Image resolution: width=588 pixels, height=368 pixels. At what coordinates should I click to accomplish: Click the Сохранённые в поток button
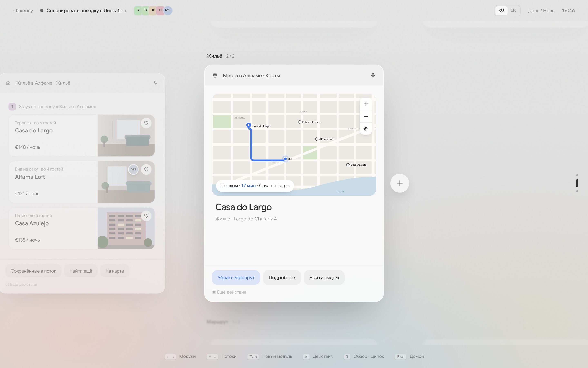(x=33, y=271)
